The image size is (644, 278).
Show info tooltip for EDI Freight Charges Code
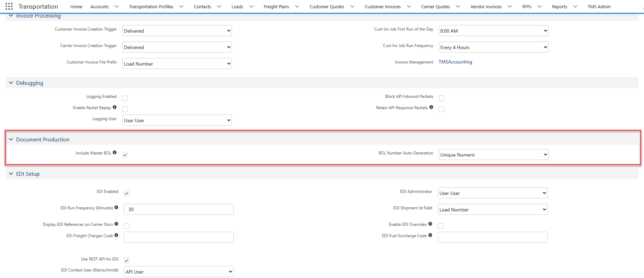pos(116,235)
